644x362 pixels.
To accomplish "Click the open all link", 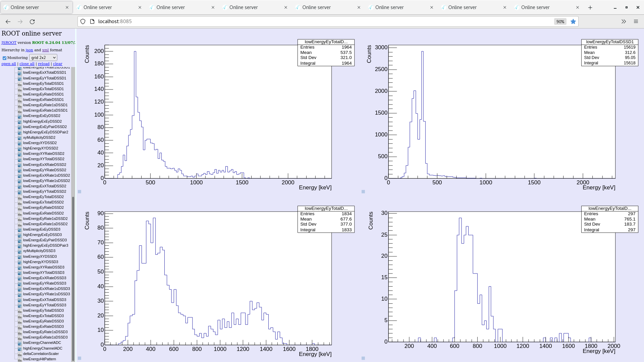I will [x=9, y=64].
